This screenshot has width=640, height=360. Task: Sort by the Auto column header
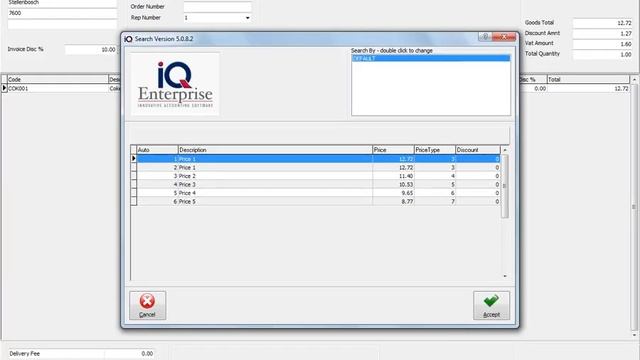(x=157, y=150)
